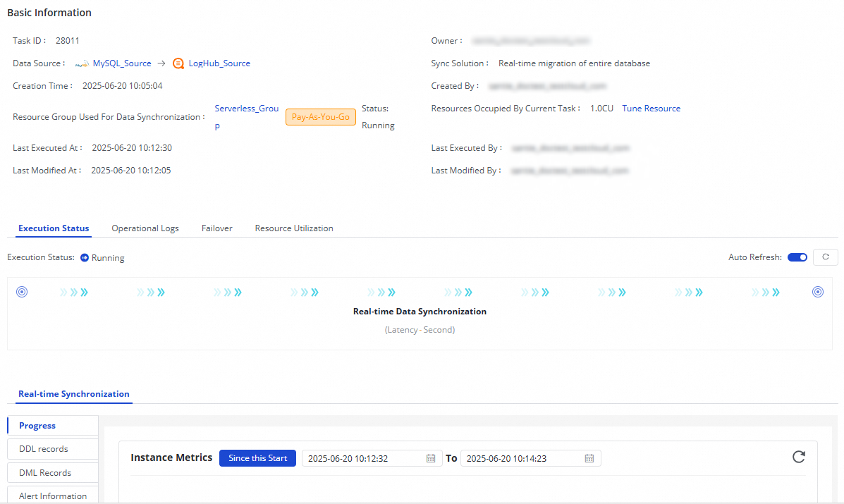The image size is (844, 504).
Task: Click the MySQL source database icon
Action: (82, 64)
